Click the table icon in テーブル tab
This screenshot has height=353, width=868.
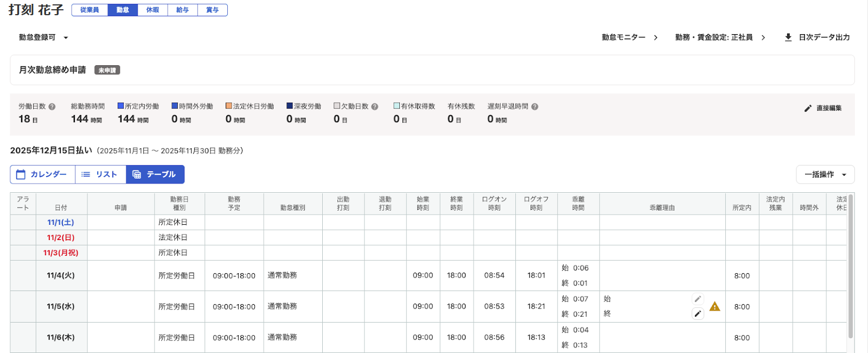pos(137,174)
